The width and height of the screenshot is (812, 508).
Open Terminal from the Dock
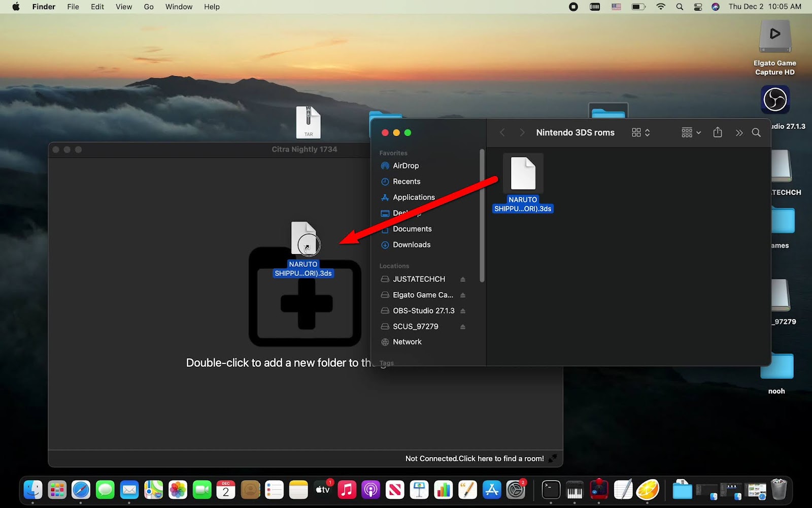(x=551, y=490)
